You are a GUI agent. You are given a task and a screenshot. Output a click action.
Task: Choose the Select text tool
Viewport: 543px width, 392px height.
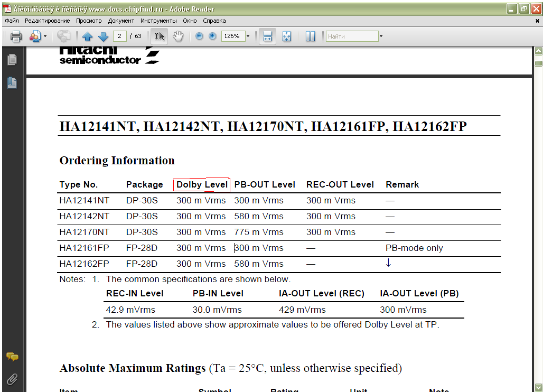click(x=160, y=36)
